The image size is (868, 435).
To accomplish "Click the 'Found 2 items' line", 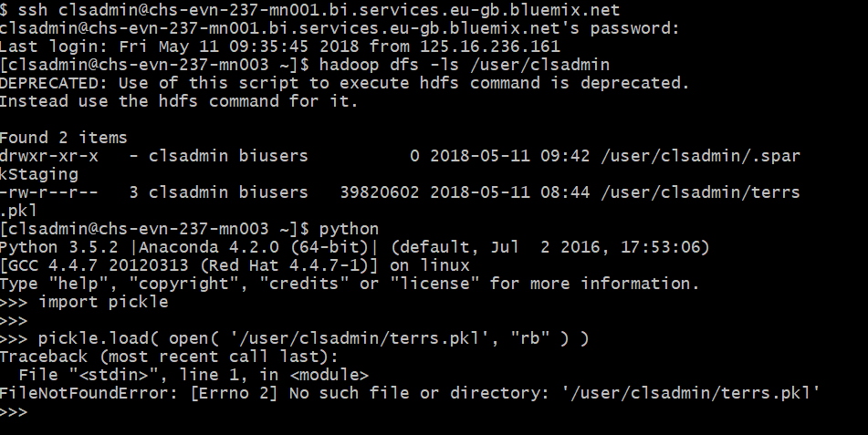I will click(x=65, y=138).
